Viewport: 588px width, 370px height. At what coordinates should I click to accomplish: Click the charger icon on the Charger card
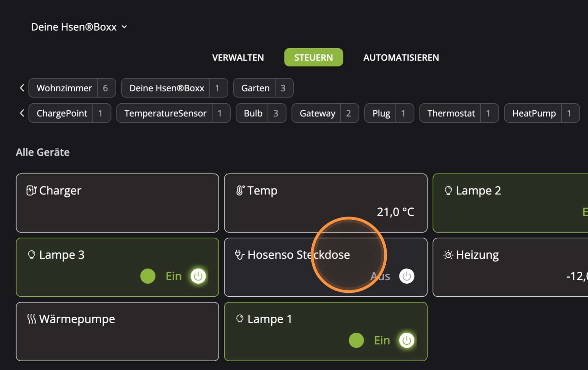[31, 190]
